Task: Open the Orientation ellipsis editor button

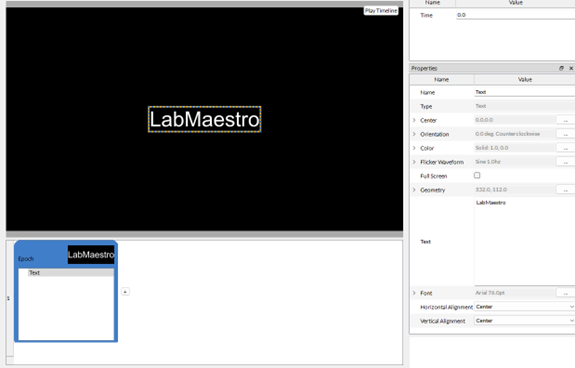Action: pyautogui.click(x=565, y=134)
